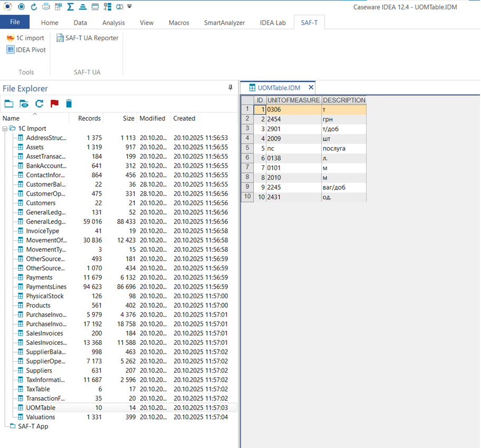Click the DESCRIPTION column header

(x=344, y=100)
